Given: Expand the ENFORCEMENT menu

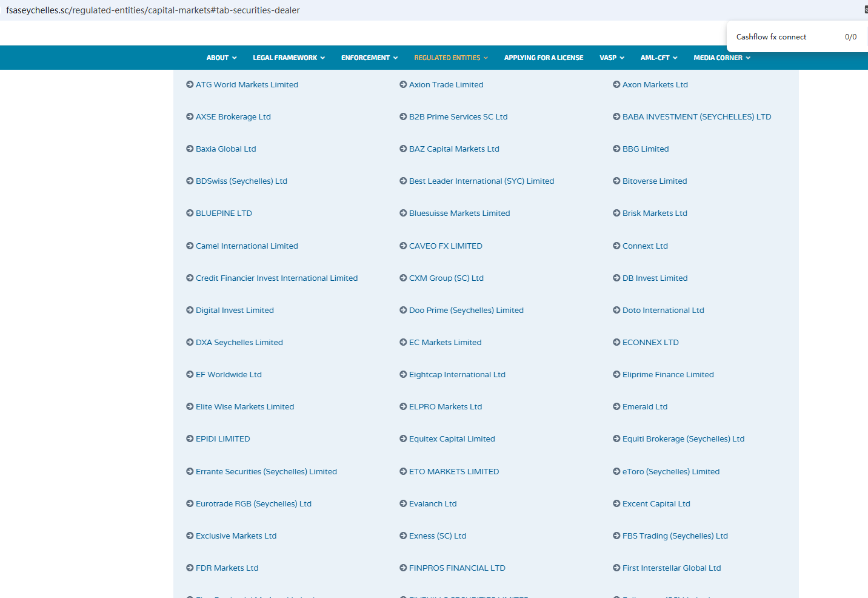Looking at the screenshot, I should click(x=369, y=58).
